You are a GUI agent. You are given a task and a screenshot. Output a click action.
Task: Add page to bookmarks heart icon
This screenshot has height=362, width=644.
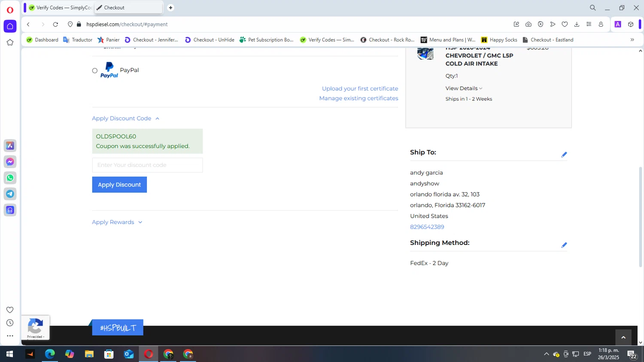pyautogui.click(x=565, y=24)
